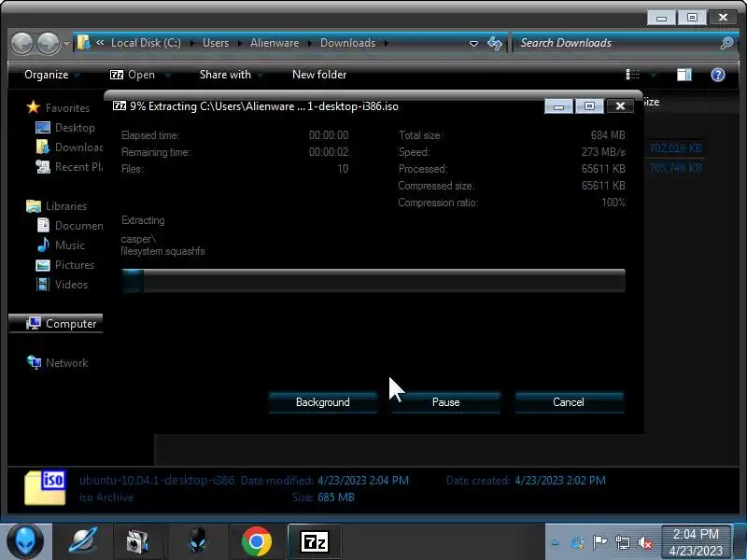This screenshot has width=747, height=560.
Task: Open muted volume tray icon
Action: tap(645, 542)
